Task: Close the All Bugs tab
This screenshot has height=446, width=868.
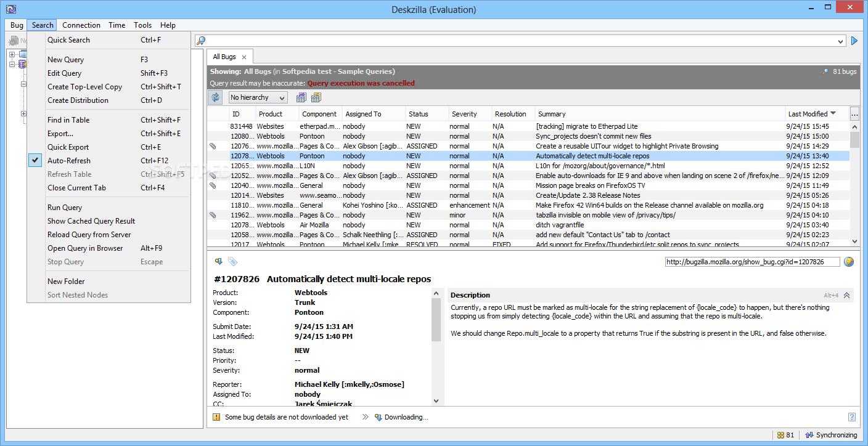Action: (x=245, y=57)
